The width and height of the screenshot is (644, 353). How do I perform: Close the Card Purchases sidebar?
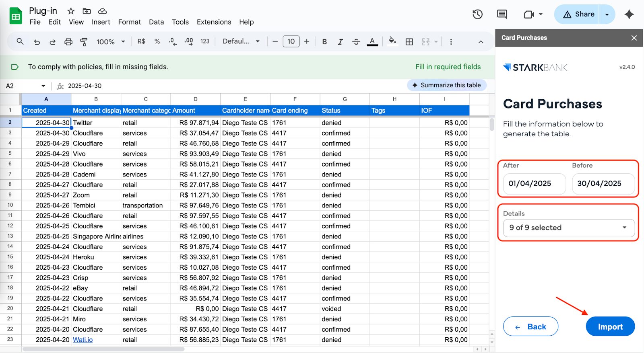point(634,38)
